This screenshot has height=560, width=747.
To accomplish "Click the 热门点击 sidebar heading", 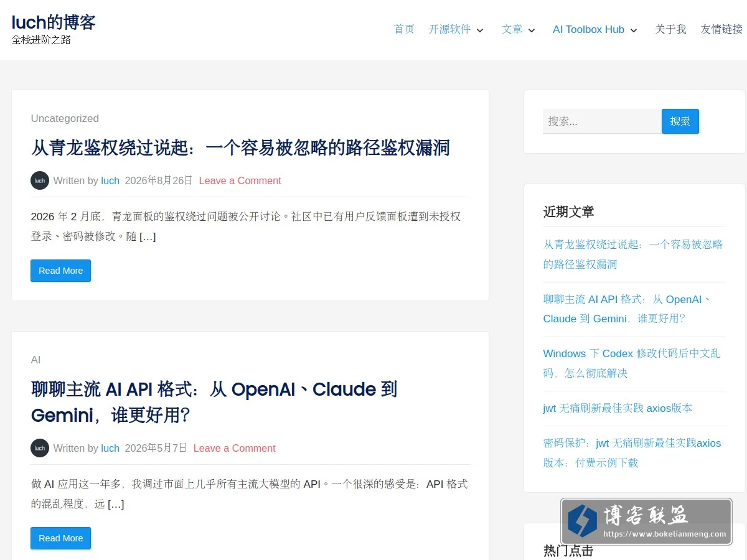I will point(568,551).
